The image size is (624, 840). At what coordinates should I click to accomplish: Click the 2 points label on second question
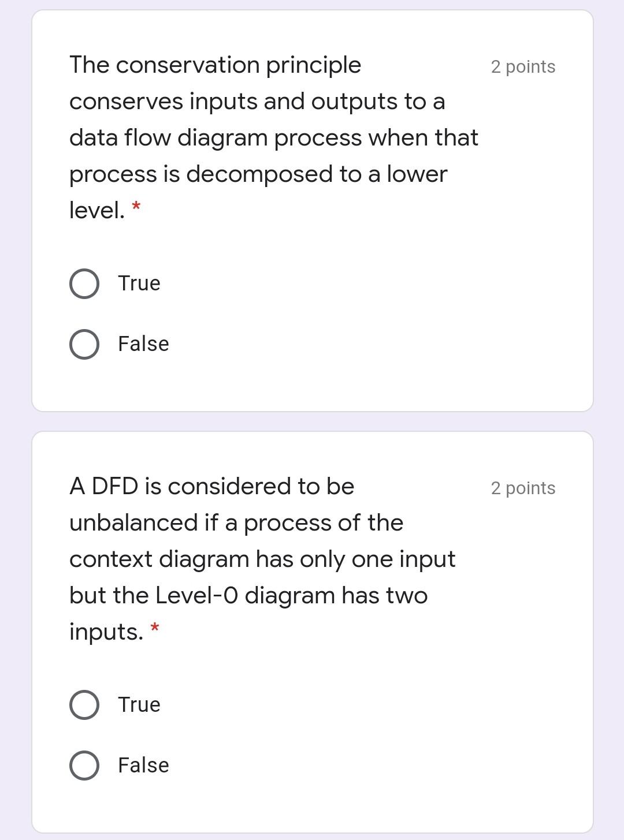tap(522, 488)
